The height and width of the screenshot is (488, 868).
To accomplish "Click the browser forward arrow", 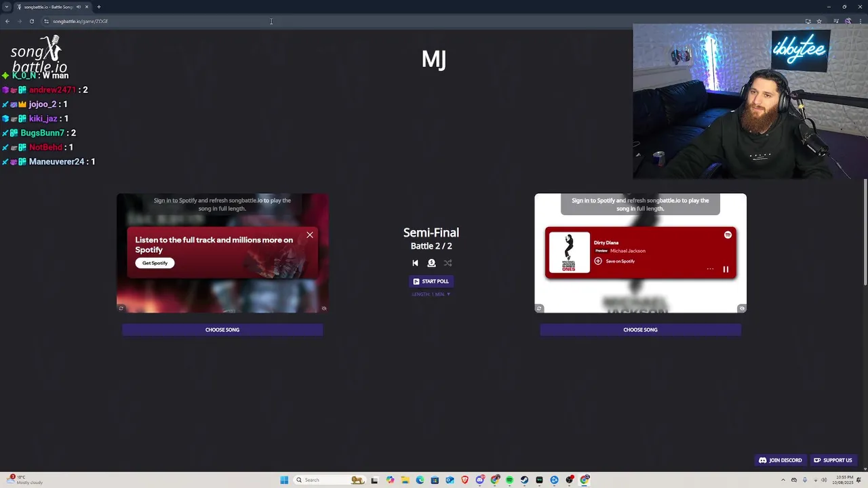I will (20, 21).
